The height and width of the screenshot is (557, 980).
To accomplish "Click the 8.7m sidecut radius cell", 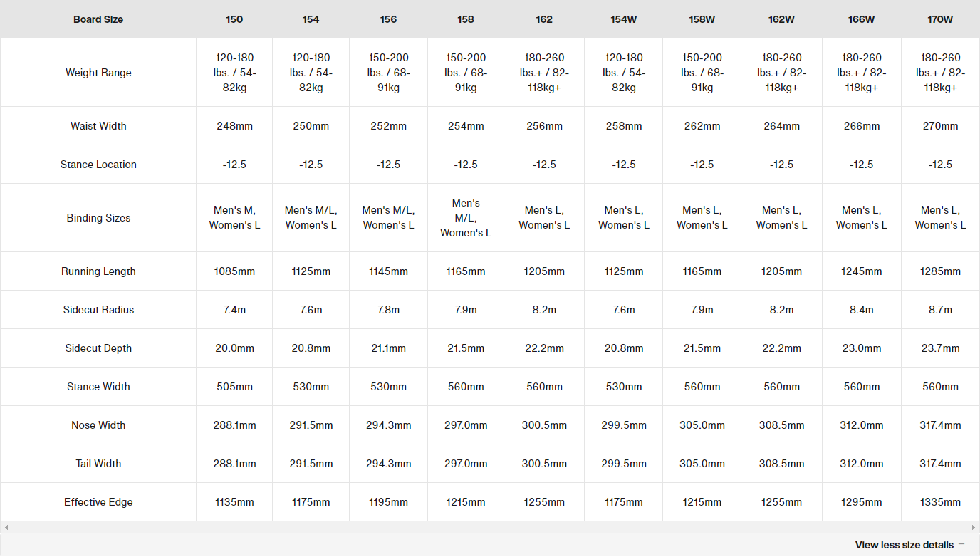I will point(940,310).
